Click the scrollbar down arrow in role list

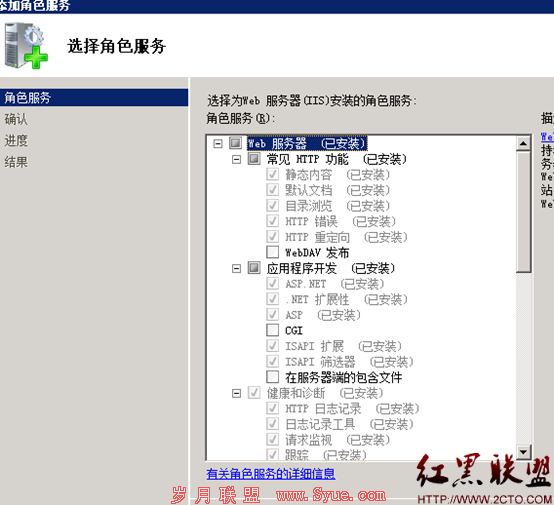523,452
